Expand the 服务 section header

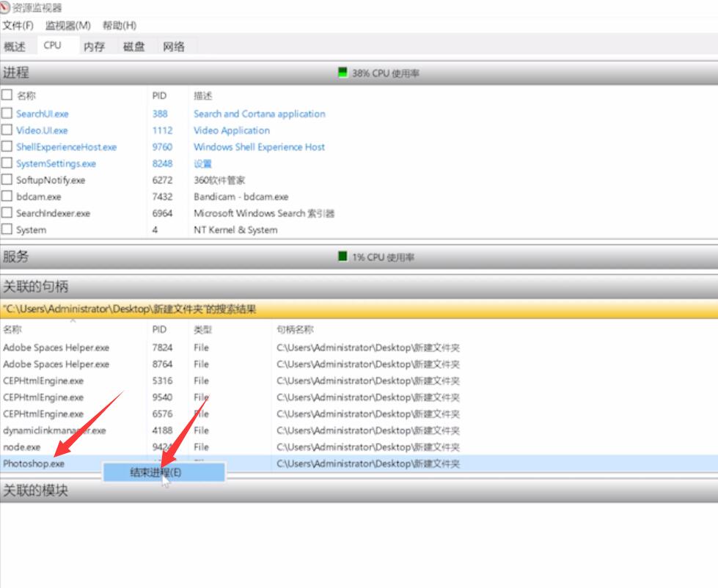click(x=359, y=257)
